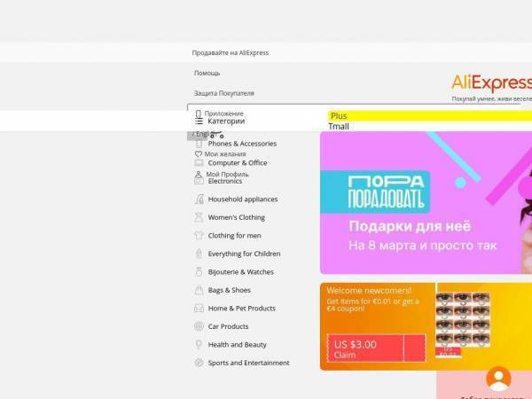The height and width of the screenshot is (399, 532).
Task: Open the Защита Покупателя link
Action: click(x=224, y=93)
